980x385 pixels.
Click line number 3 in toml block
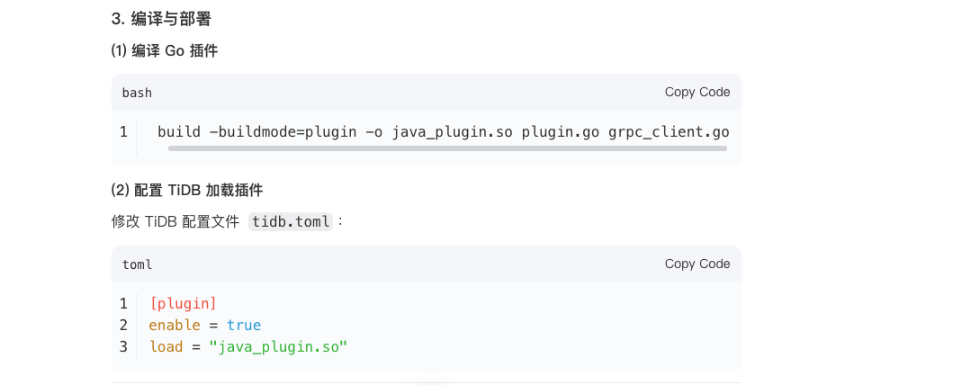tap(123, 346)
